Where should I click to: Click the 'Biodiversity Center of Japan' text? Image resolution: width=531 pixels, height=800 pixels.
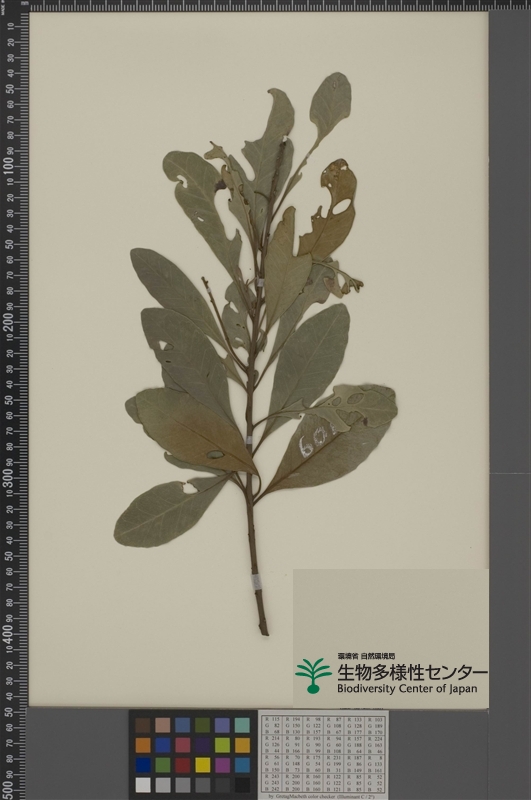point(407,689)
